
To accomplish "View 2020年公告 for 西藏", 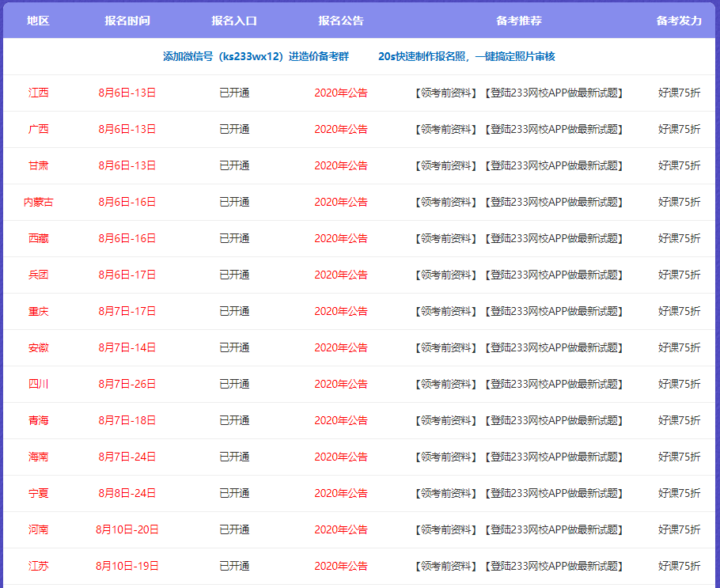I will click(x=341, y=238).
